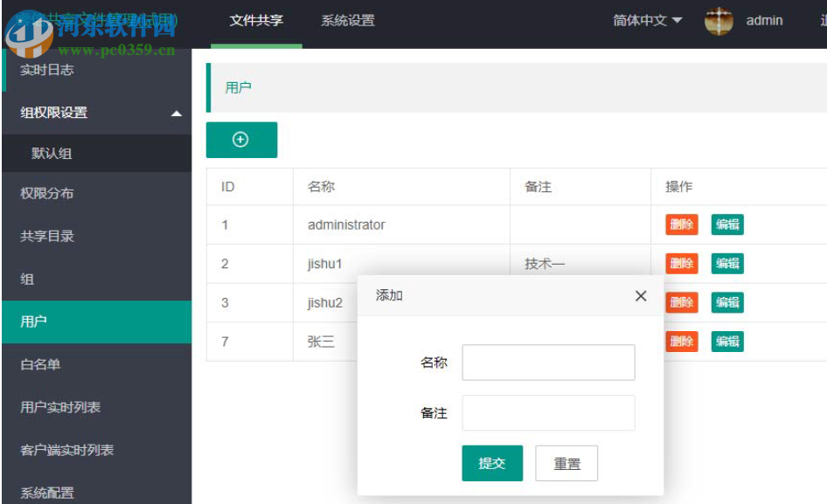Click the 备注 input field
Image resolution: width=827 pixels, height=504 pixels.
548,412
